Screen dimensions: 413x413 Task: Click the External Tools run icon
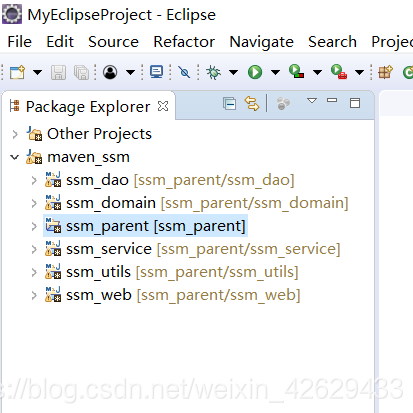339,71
